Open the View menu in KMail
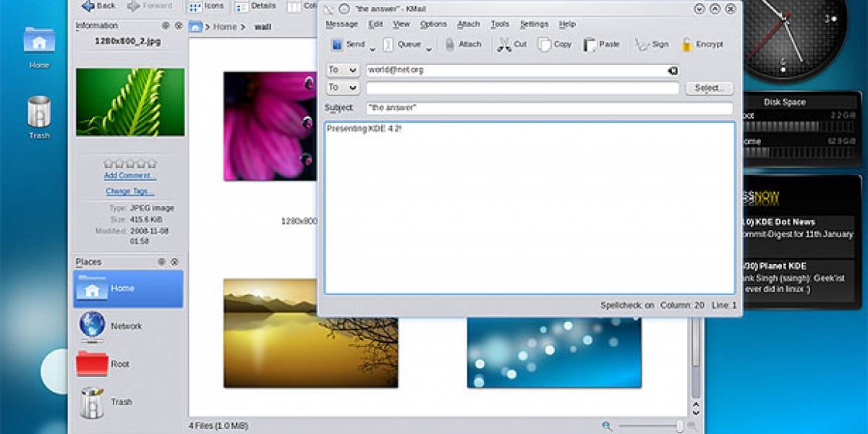Viewport: 868px width, 434px height. click(x=401, y=24)
